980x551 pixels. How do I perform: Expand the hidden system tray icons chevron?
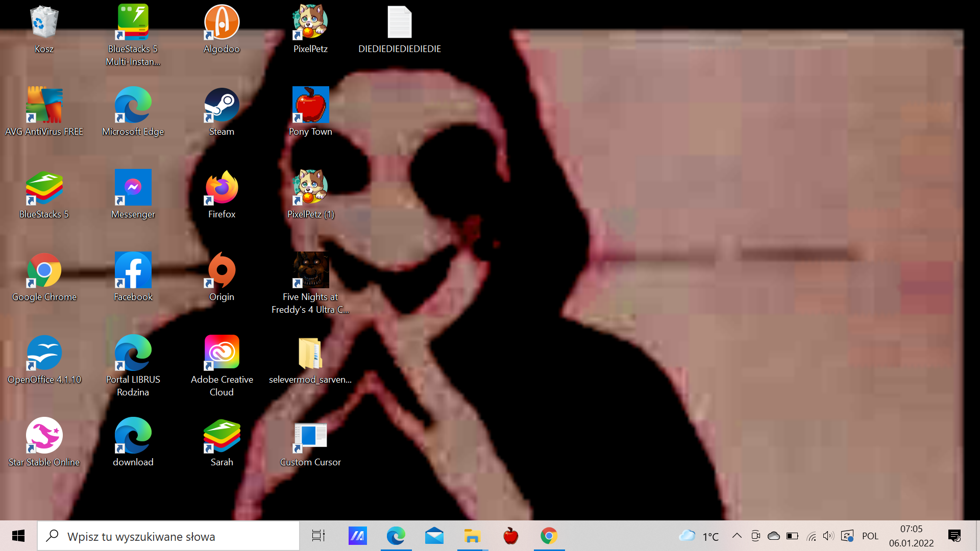pos(737,536)
